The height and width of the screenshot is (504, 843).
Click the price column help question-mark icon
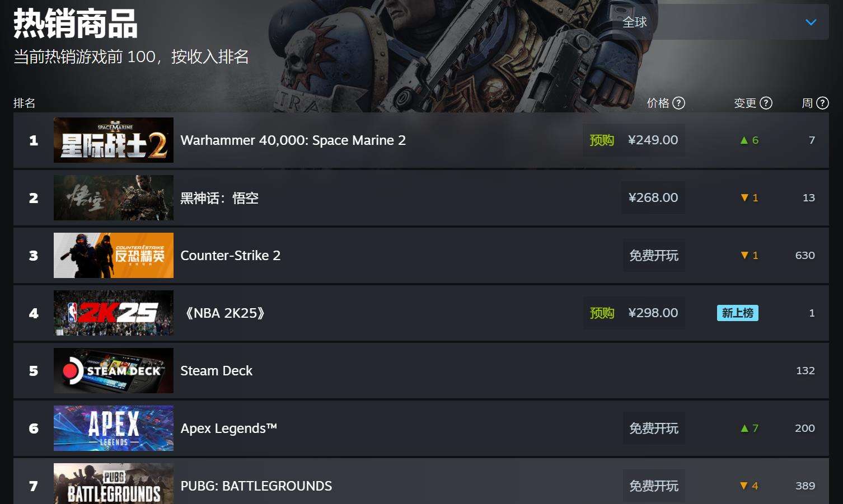(x=678, y=103)
